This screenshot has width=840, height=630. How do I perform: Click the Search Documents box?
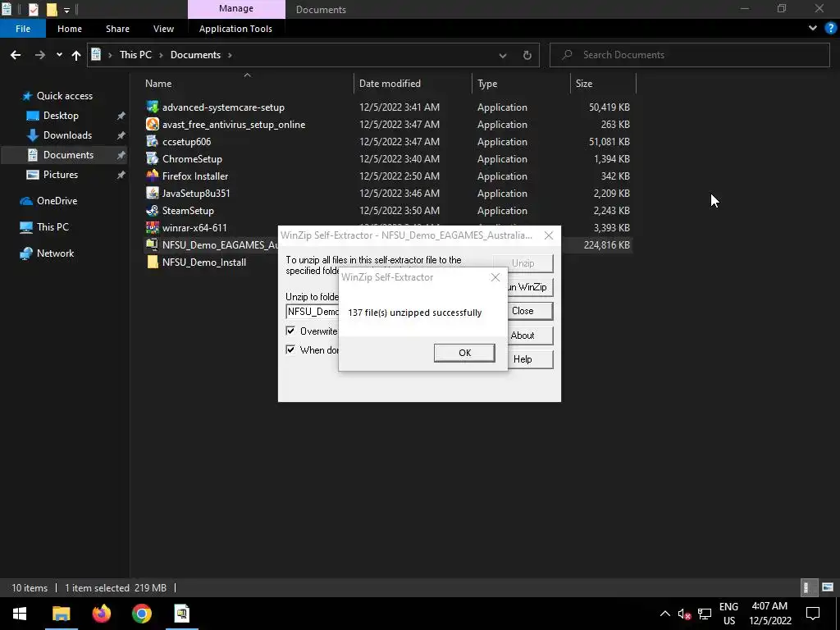(x=689, y=55)
